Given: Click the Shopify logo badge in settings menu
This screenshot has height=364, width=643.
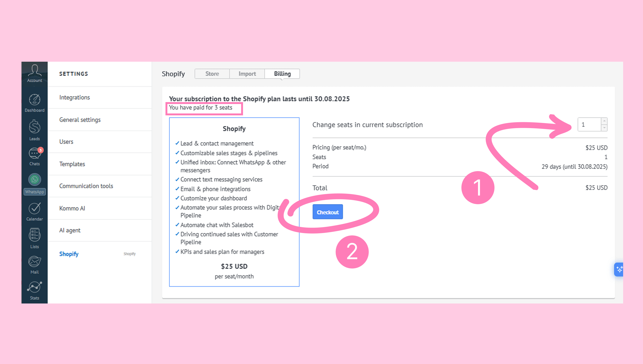Looking at the screenshot, I should point(130,254).
